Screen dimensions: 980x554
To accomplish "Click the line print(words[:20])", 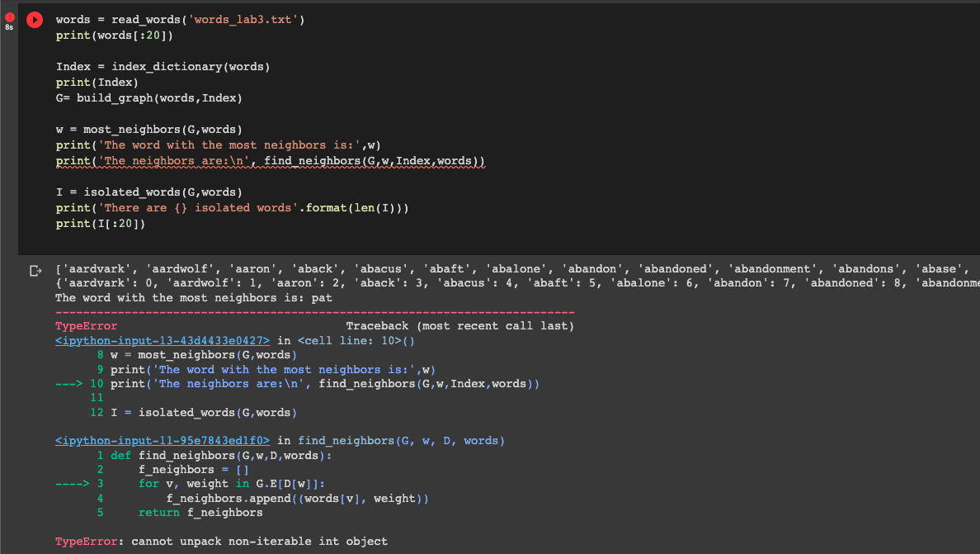I will pyautogui.click(x=115, y=35).
